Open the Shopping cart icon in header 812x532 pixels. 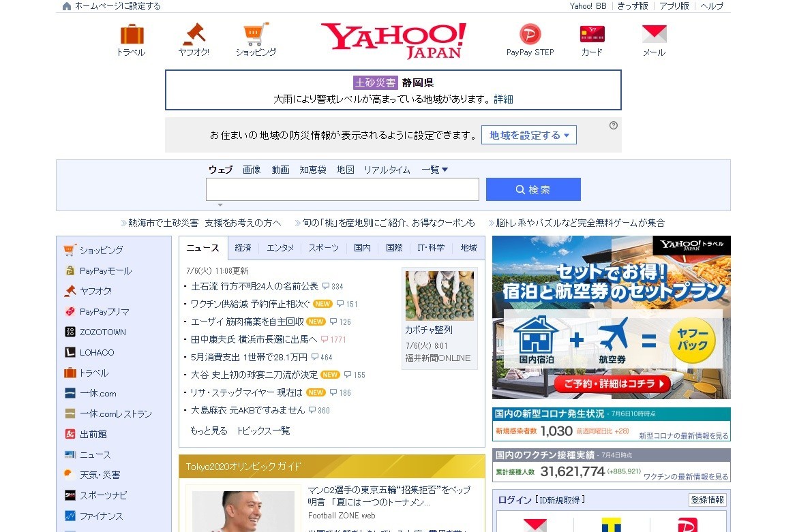pos(256,34)
